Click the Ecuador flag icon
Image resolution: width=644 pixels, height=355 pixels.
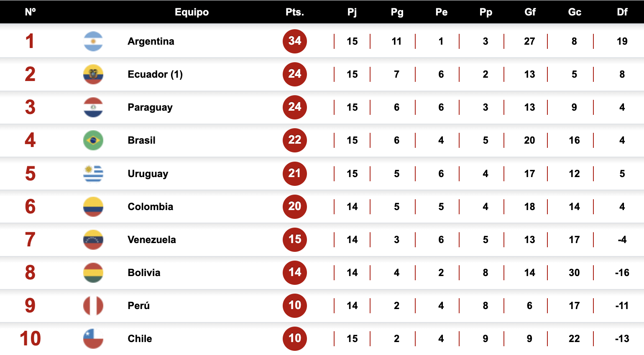(x=93, y=74)
